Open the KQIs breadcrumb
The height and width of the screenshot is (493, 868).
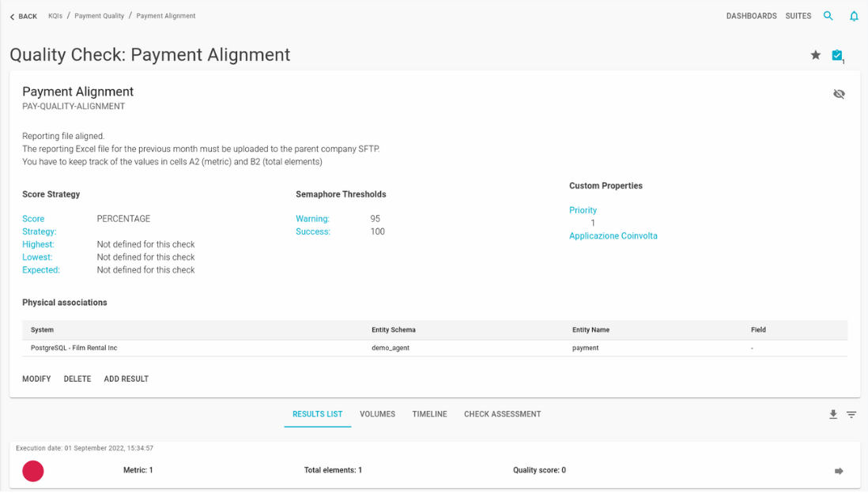(x=55, y=16)
